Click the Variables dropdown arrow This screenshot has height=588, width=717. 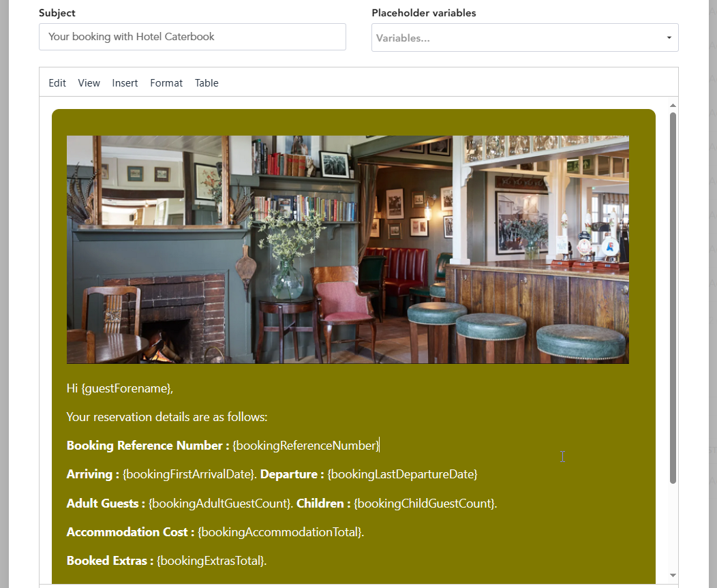(x=669, y=38)
